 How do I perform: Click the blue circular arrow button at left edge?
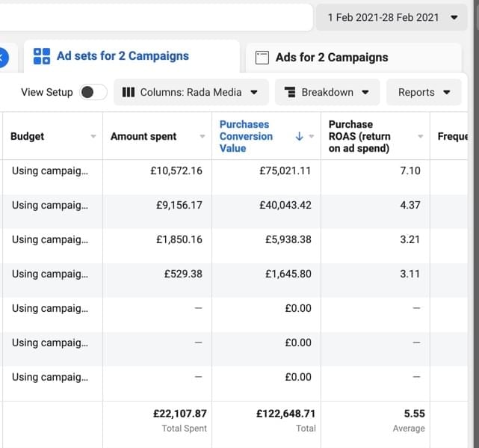(2, 56)
